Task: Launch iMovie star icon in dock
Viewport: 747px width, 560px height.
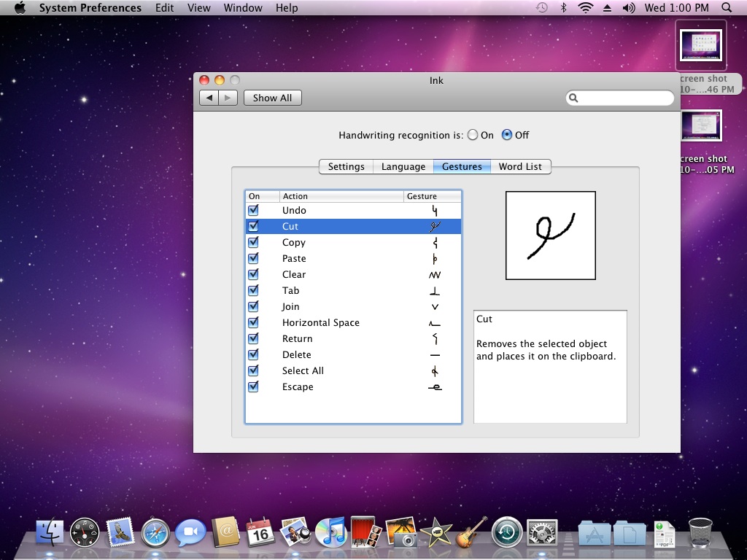Action: (436, 532)
